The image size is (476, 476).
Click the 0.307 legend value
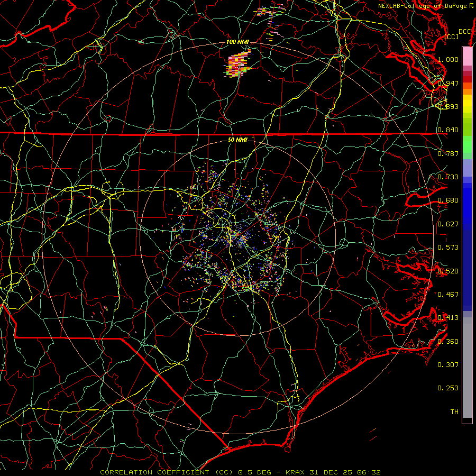pos(448,364)
